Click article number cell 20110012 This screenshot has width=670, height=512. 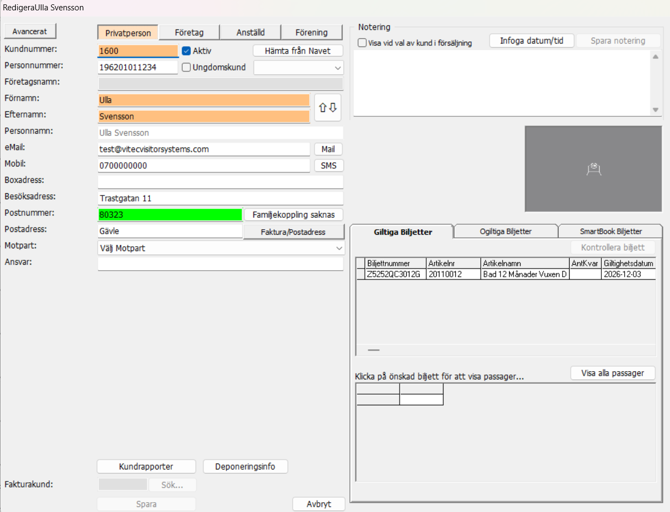[x=453, y=274]
